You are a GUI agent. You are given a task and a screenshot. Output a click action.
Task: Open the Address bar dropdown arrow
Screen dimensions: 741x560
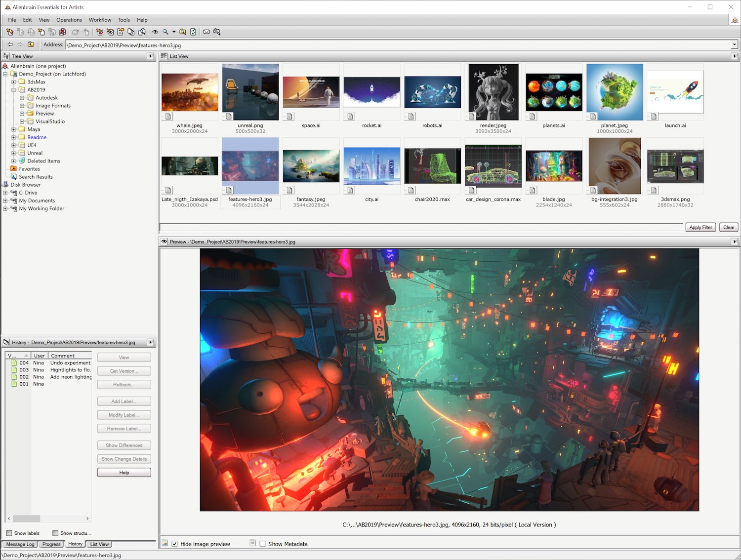tap(734, 45)
